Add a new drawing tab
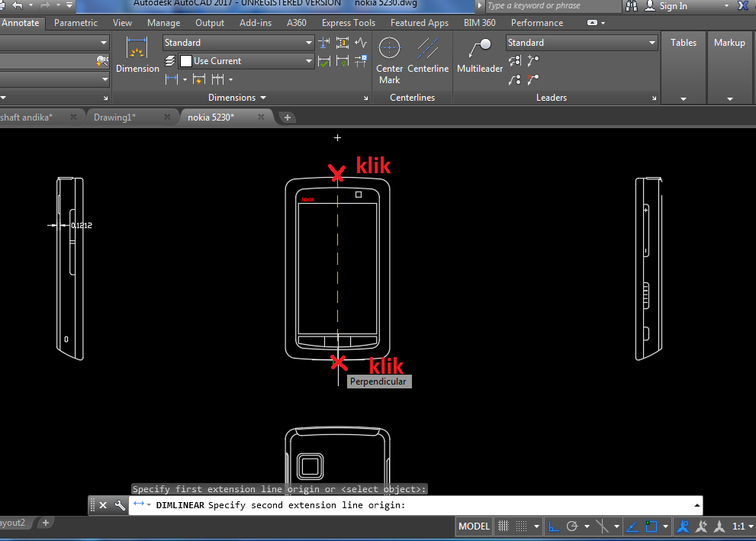 [x=288, y=118]
